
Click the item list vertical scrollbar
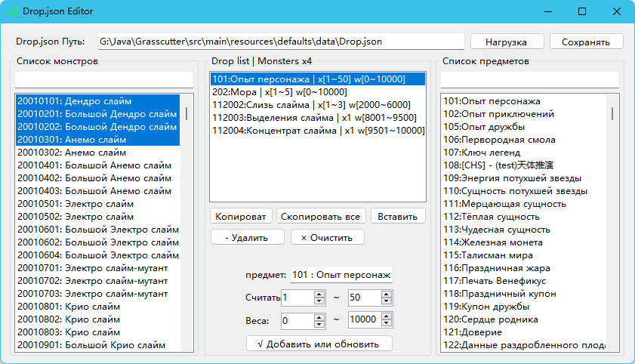(x=612, y=227)
